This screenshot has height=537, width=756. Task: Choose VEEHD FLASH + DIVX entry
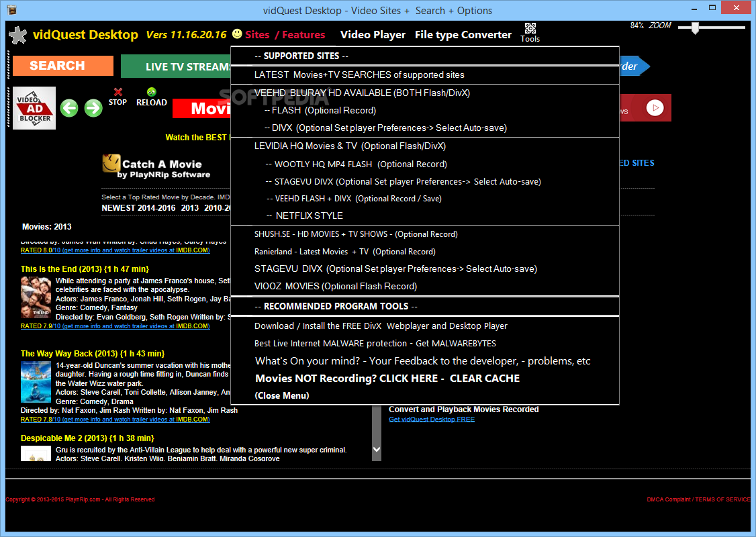click(425, 199)
